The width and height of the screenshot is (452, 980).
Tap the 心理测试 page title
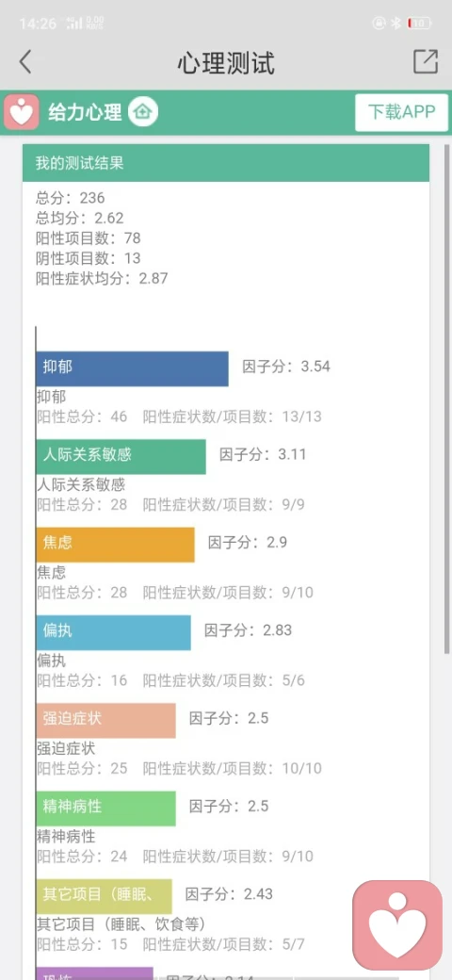tap(226, 62)
